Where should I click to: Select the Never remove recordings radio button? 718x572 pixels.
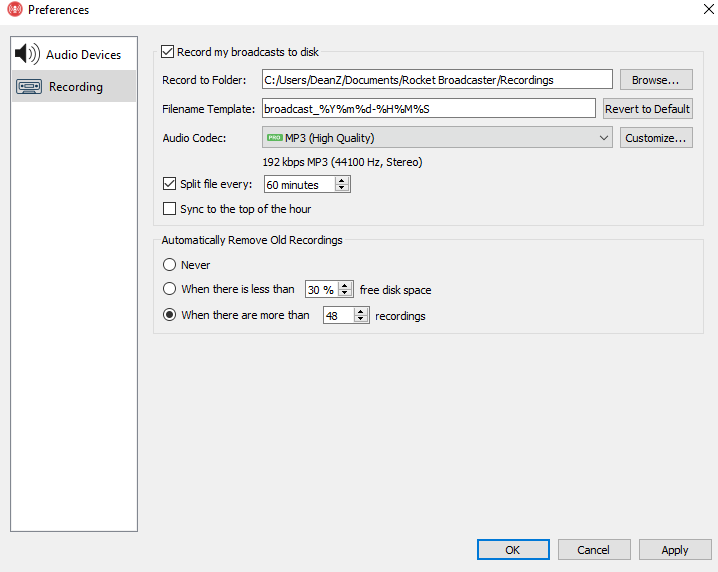169,265
